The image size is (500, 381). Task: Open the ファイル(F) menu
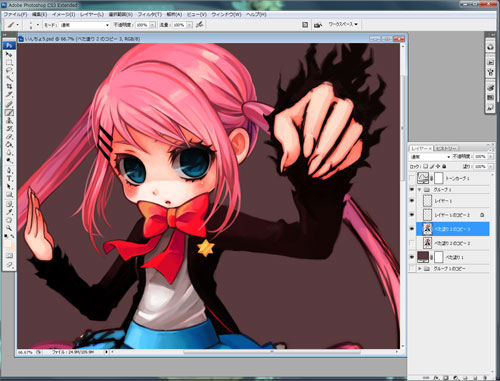point(15,15)
